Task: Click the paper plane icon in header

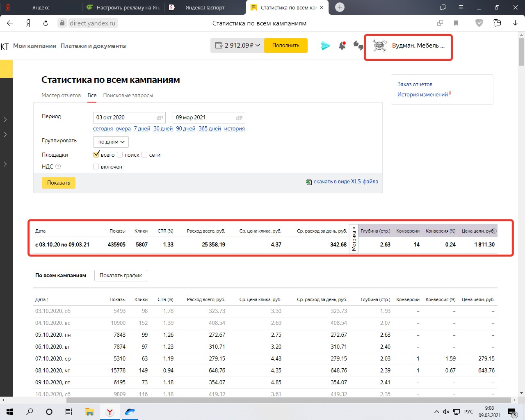Action: (325, 46)
